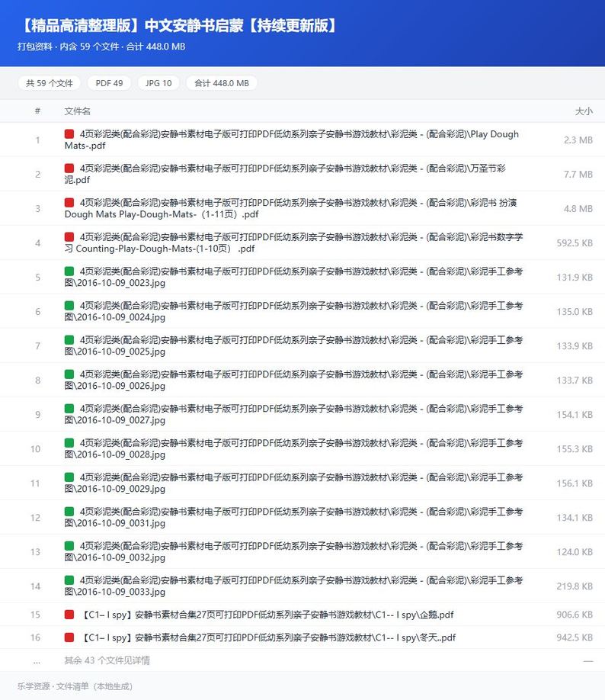Open 其余 43 个文件见详情 row

pyautogui.click(x=302, y=660)
